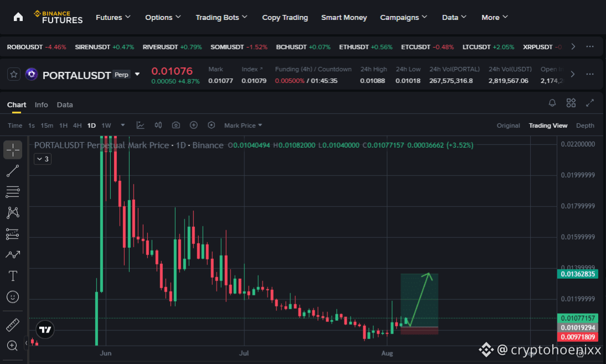Select the ruler measure tool

(13, 325)
